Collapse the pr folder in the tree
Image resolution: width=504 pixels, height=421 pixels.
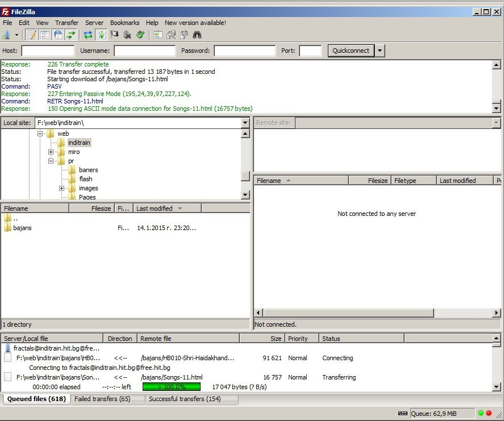(x=51, y=161)
